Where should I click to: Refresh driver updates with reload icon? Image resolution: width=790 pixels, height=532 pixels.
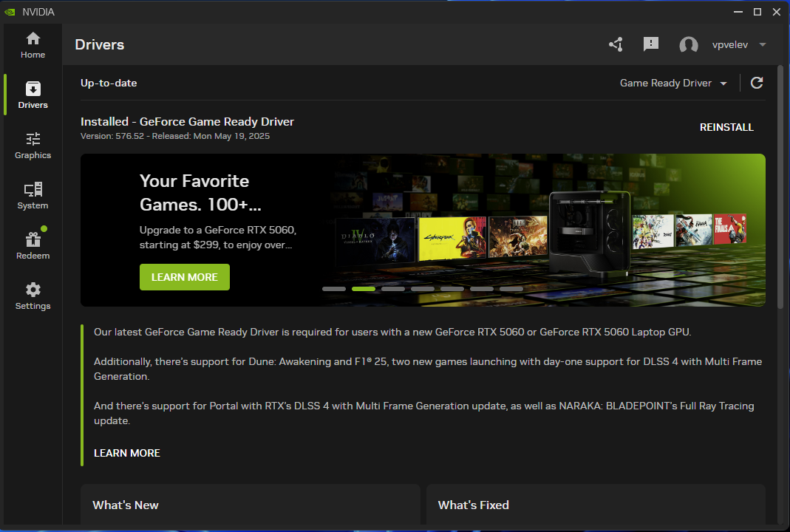tap(757, 83)
